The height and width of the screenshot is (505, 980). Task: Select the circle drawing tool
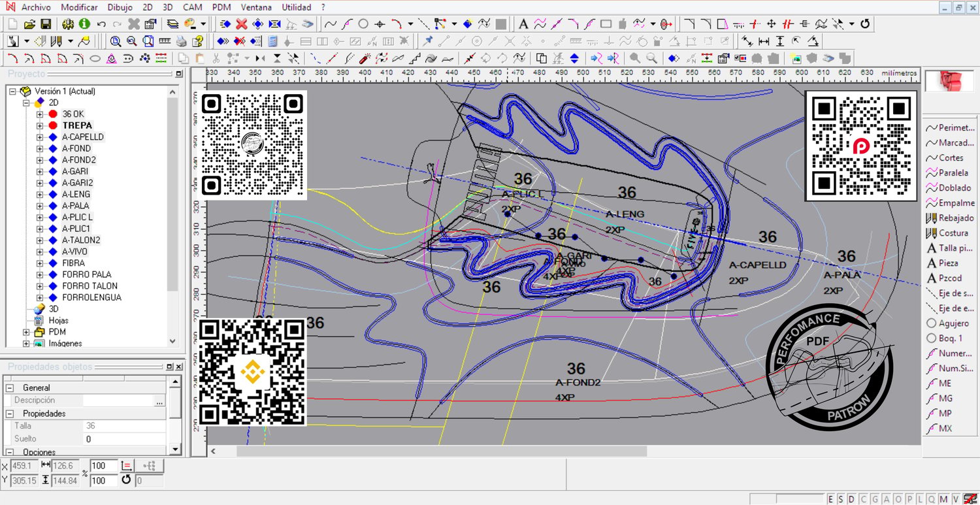(363, 24)
